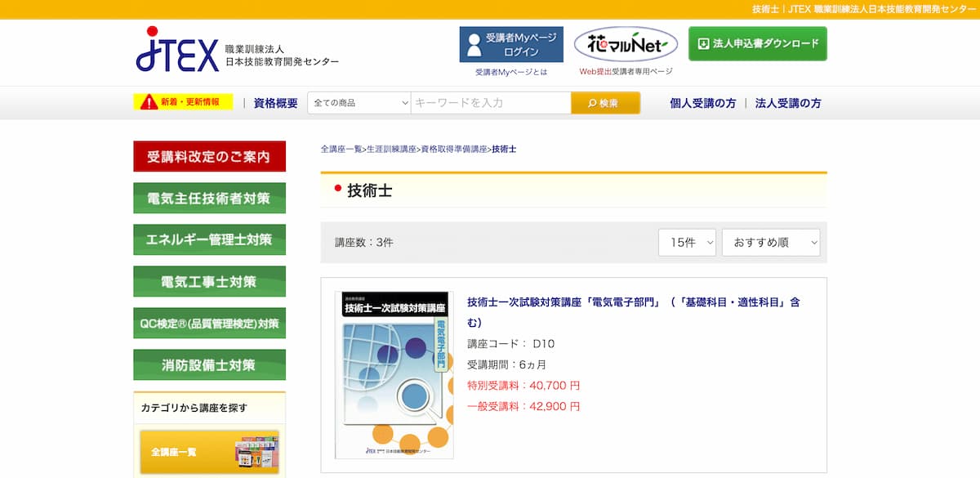Open the 15件 items-per-page dropdown
The width and height of the screenshot is (980, 478).
pos(687,242)
